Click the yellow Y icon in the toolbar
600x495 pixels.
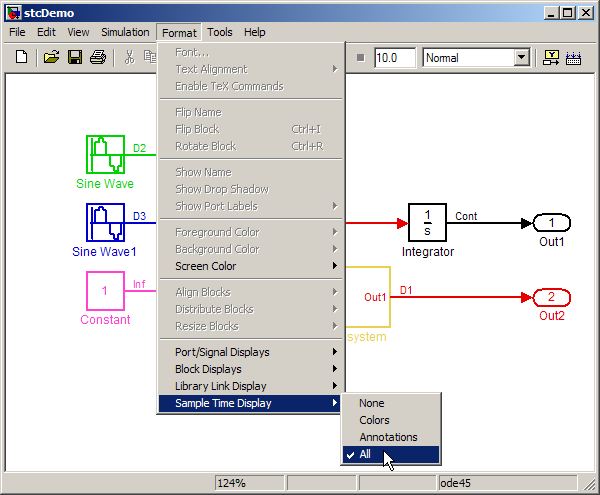[552, 58]
